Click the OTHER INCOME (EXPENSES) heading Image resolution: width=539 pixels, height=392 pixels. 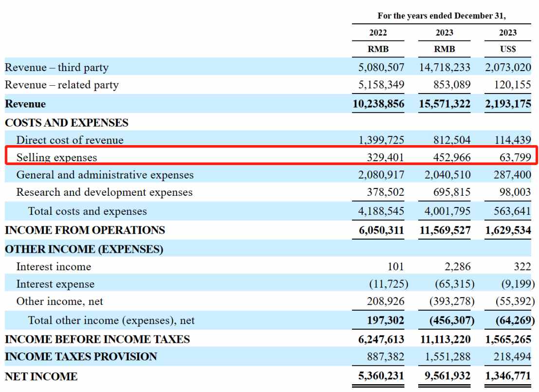pos(84,249)
